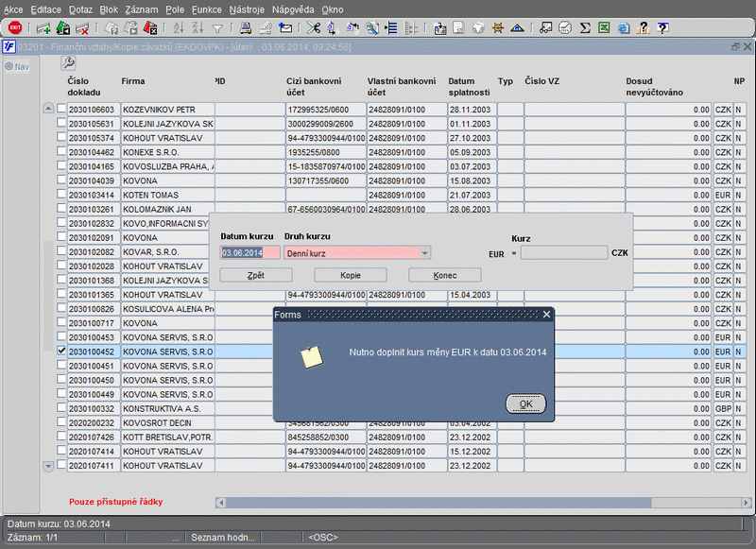Click the funnel filter icon
756x549 pixels.
click(217, 29)
